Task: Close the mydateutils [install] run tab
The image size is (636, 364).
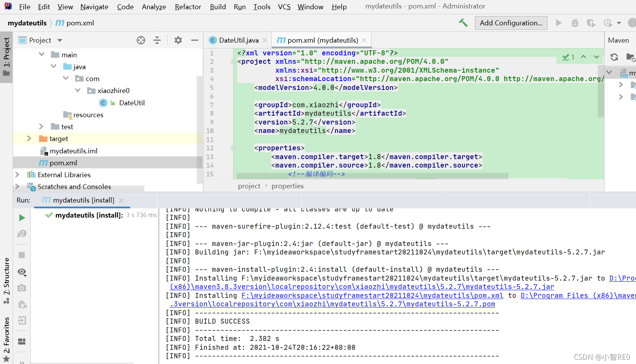Action: pos(122,200)
